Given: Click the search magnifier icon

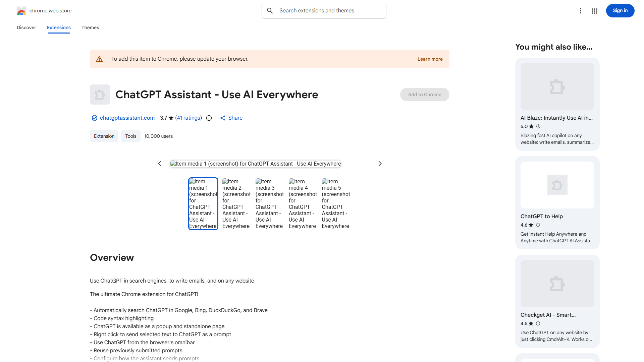Looking at the screenshot, I should tap(270, 10).
